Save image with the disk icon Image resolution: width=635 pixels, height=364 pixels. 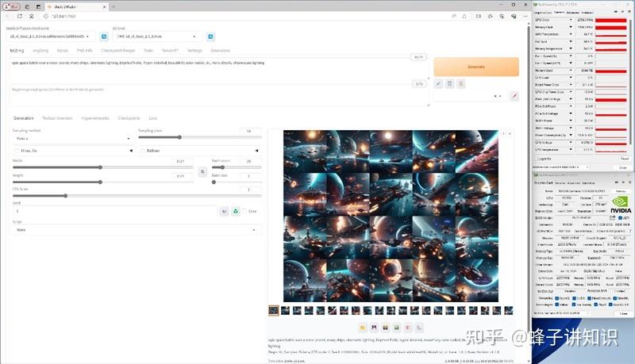click(374, 328)
